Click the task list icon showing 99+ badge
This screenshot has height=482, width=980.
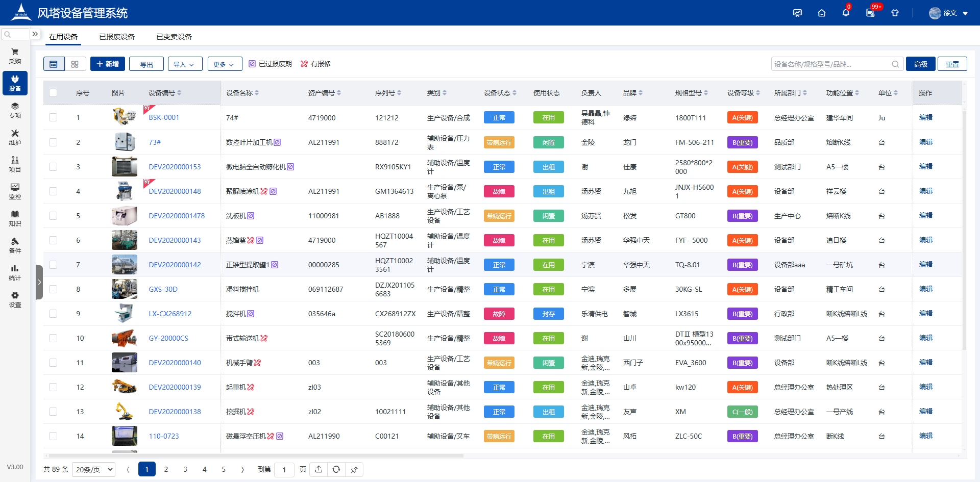click(x=870, y=13)
